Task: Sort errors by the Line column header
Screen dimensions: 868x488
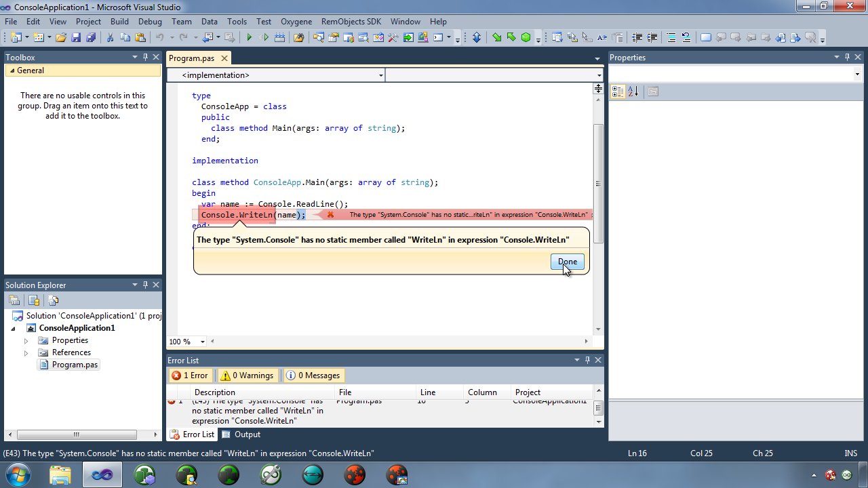Action: coord(439,392)
